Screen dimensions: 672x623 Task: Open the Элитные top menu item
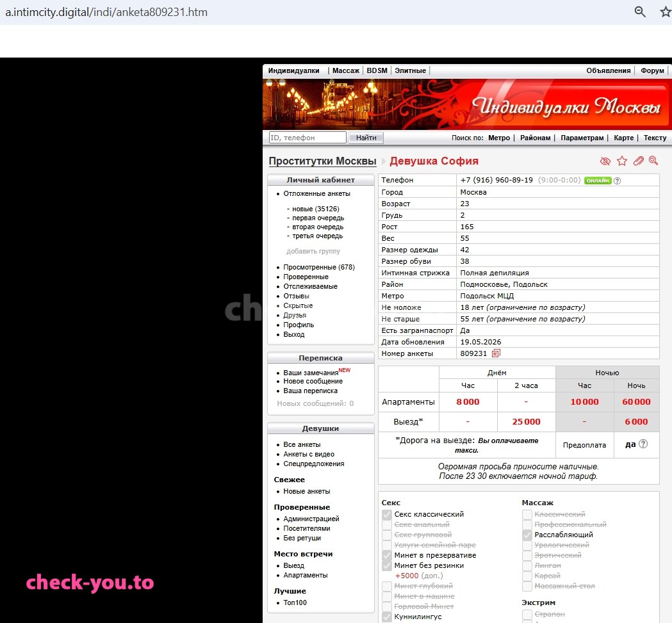pyautogui.click(x=410, y=70)
